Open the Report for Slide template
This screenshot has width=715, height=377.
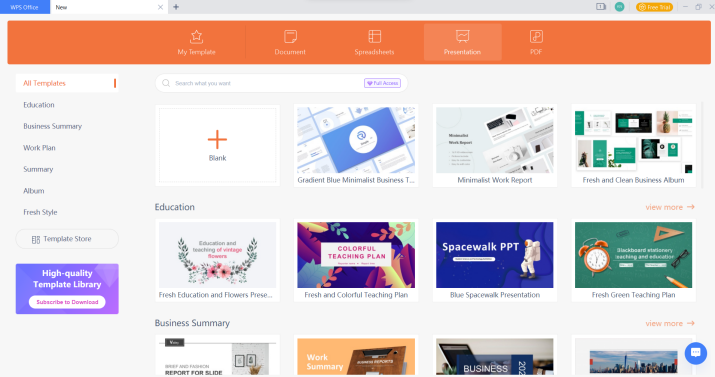click(x=218, y=356)
